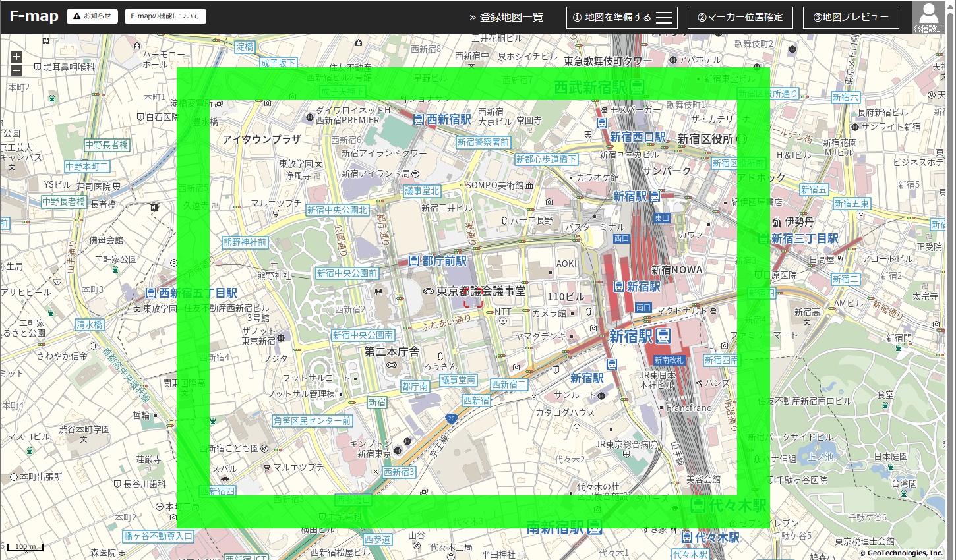This screenshot has width=956, height=560.
Task: Click the 熊野神社前 intersection label
Action: tap(245, 242)
